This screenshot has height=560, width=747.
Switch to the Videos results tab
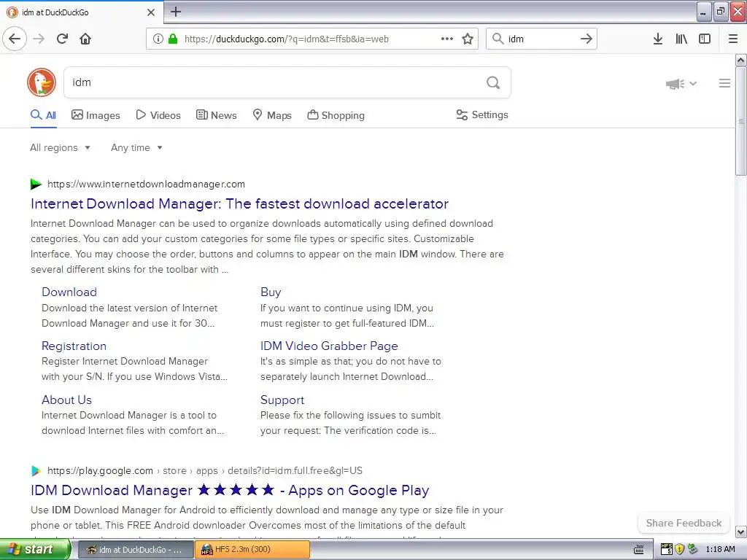[x=158, y=115]
